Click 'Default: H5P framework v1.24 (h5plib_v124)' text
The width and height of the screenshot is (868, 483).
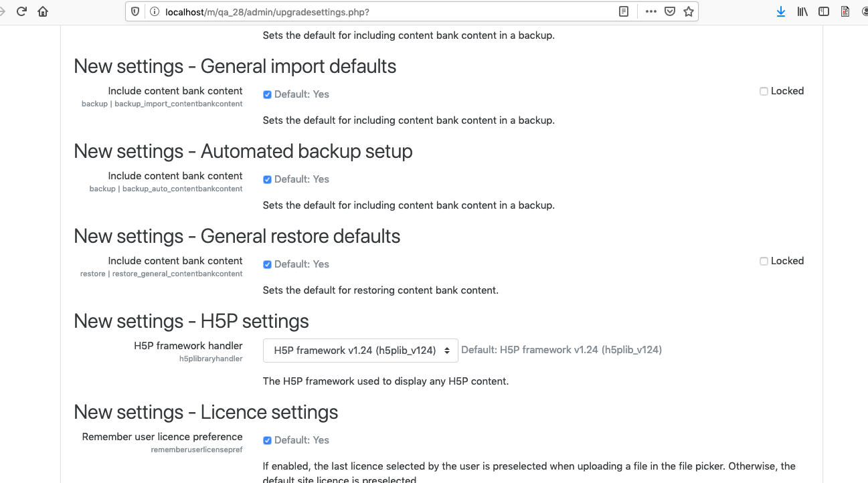pos(561,350)
